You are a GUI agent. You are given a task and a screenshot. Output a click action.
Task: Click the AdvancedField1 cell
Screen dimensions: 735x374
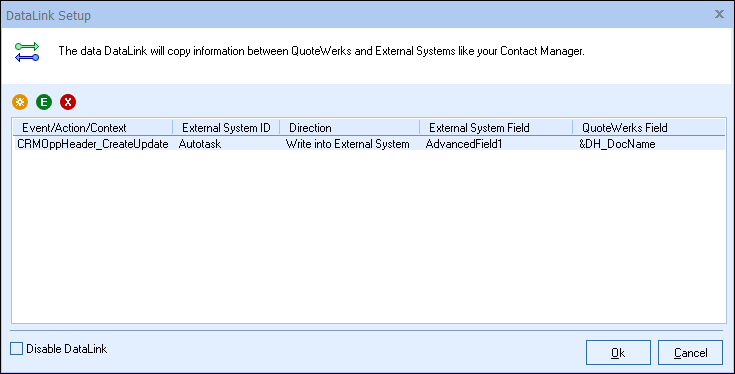(464, 144)
